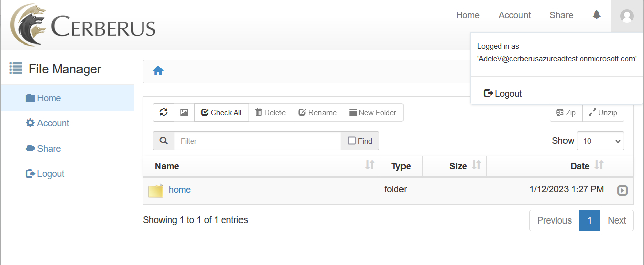Click the New Folder button

(373, 112)
